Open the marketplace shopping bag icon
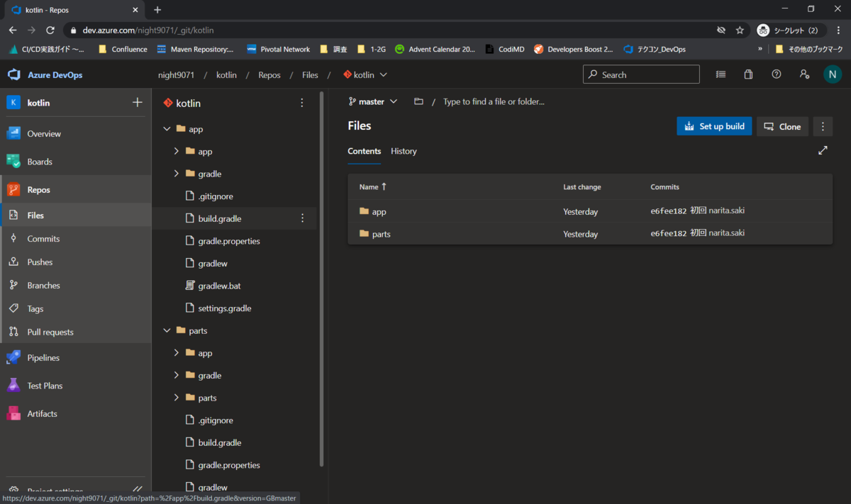The width and height of the screenshot is (851, 504). coord(748,74)
